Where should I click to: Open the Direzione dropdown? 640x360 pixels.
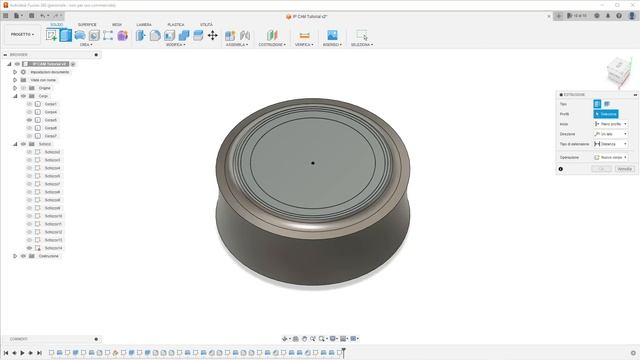pyautogui.click(x=611, y=134)
